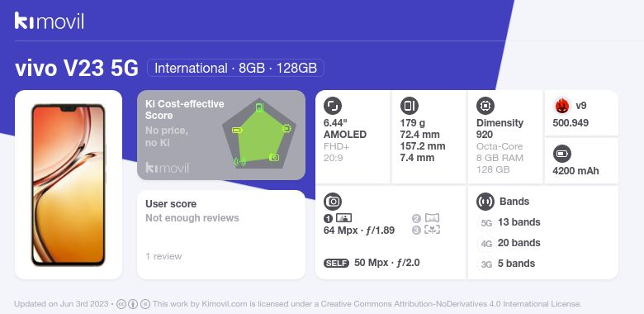Viewport: 644px width, 314px height.
Task: Click the Kimovil logo at top
Action: click(50, 21)
